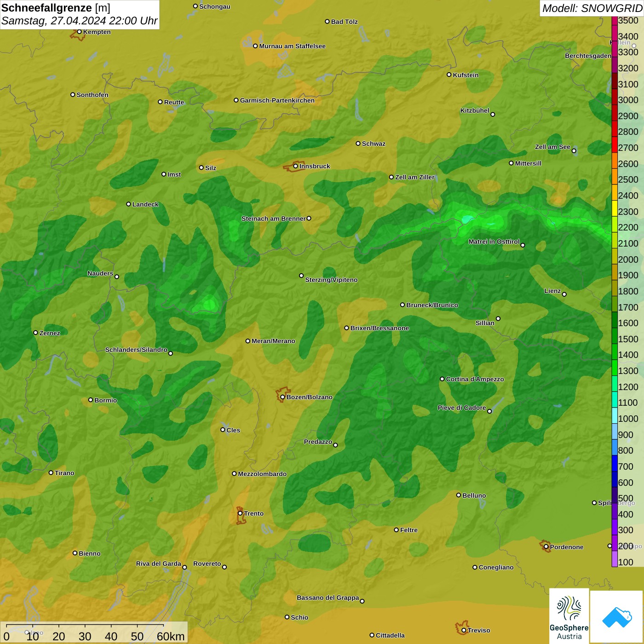Click the Zernez location dot

[x=35, y=333]
